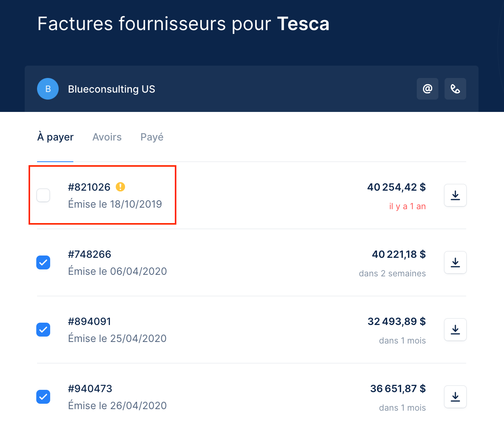The width and height of the screenshot is (504, 440).
Task: Download invoice #894091
Action: pos(455,330)
